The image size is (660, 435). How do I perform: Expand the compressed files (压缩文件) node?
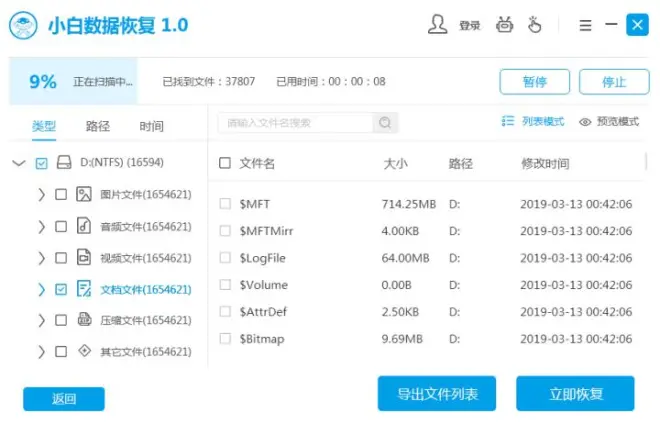coord(41,321)
